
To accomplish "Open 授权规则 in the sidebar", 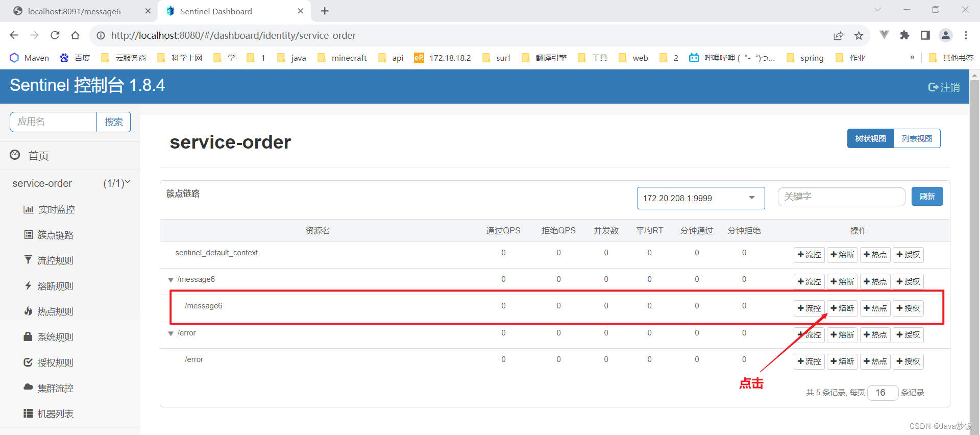I will pyautogui.click(x=49, y=362).
